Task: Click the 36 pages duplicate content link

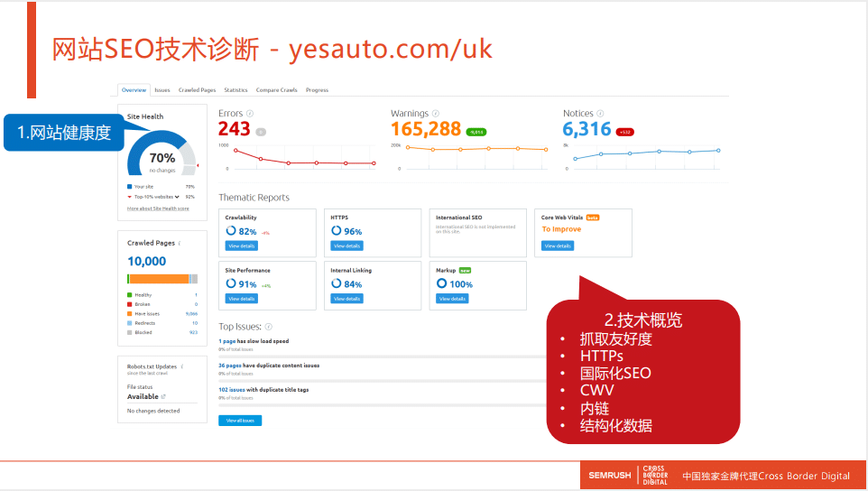Action: point(229,366)
